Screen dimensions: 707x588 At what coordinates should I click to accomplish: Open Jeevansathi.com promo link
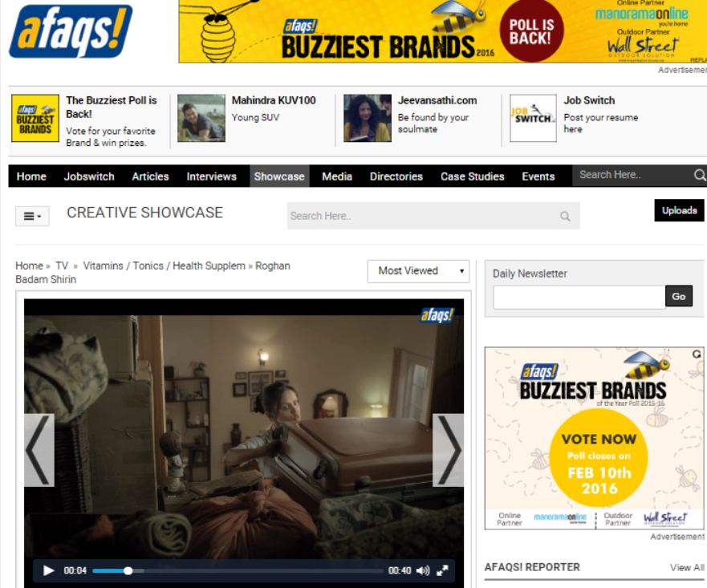coord(437,100)
